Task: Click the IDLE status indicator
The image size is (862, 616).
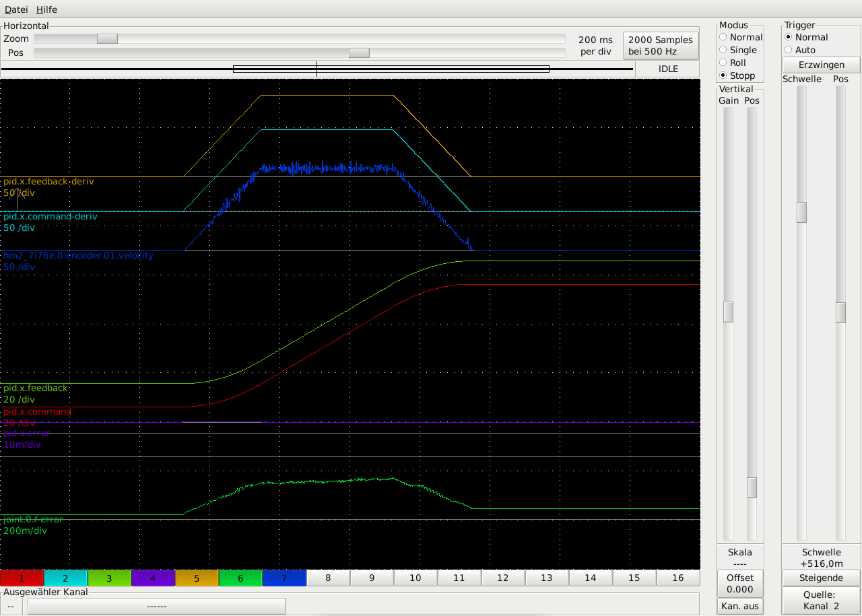Action: (x=668, y=69)
